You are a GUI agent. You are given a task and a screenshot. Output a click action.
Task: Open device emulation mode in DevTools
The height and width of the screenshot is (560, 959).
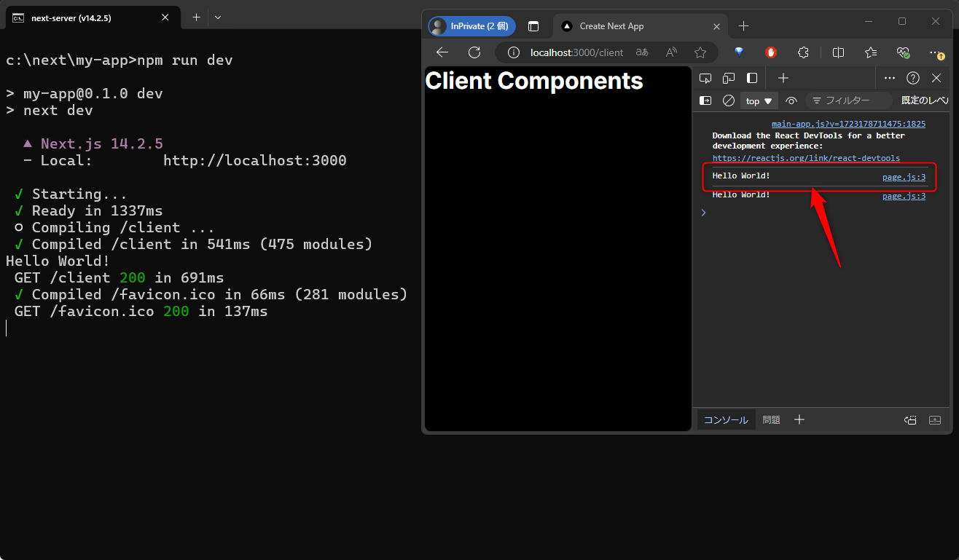point(728,78)
